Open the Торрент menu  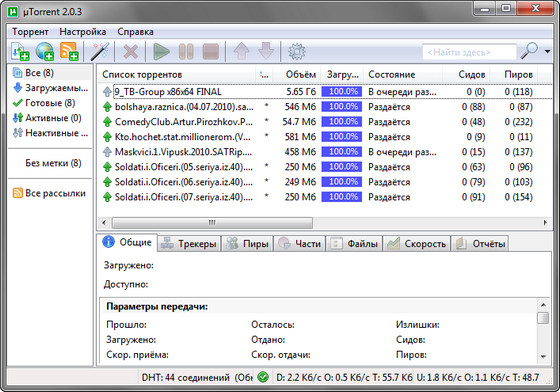pyautogui.click(x=30, y=32)
